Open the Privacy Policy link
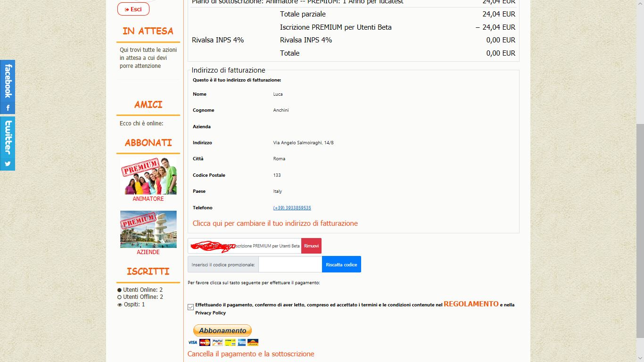644x362 pixels. (x=210, y=313)
